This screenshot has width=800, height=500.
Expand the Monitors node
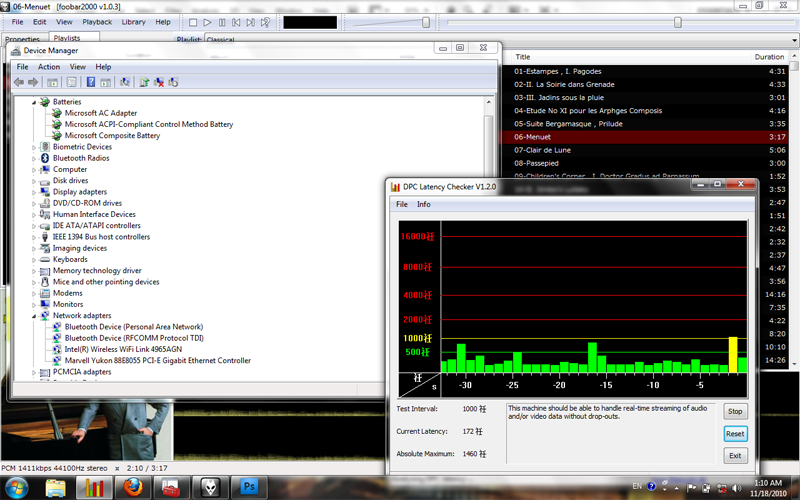point(34,305)
